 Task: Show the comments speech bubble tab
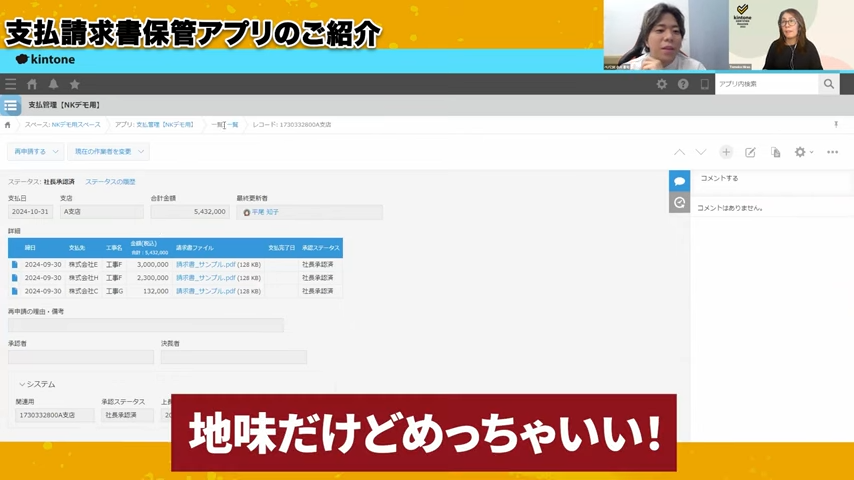click(679, 181)
